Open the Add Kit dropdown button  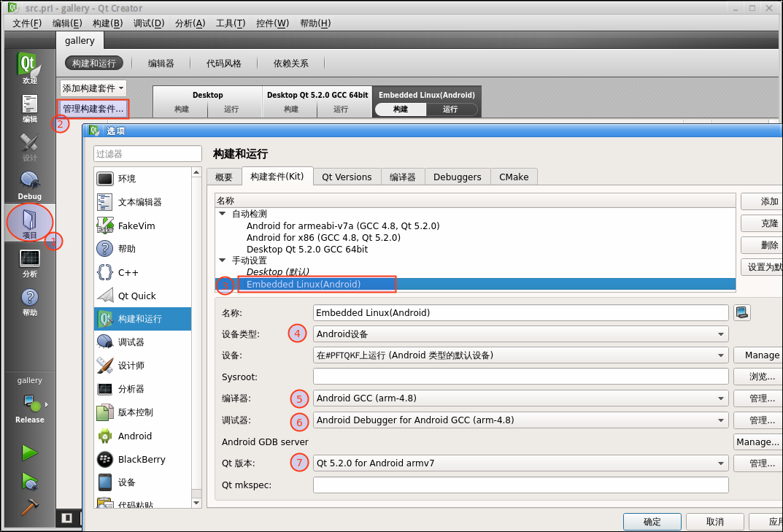93,88
